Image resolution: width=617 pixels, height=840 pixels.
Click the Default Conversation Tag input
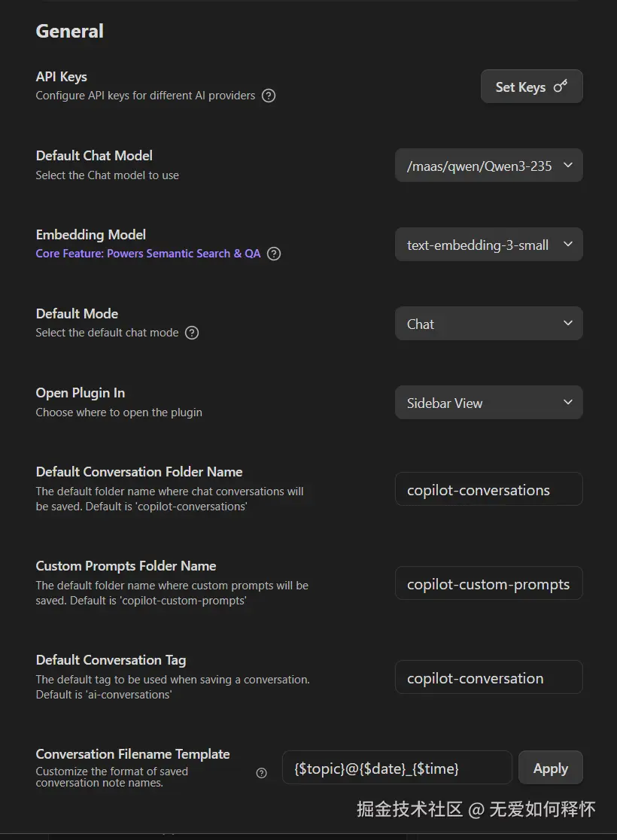(x=488, y=678)
